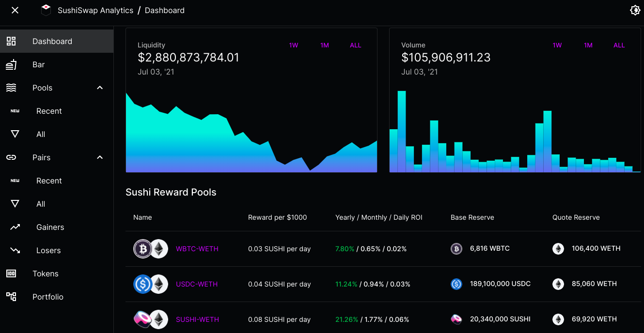Select All under Pairs
This screenshot has width=644, height=333.
coord(41,204)
